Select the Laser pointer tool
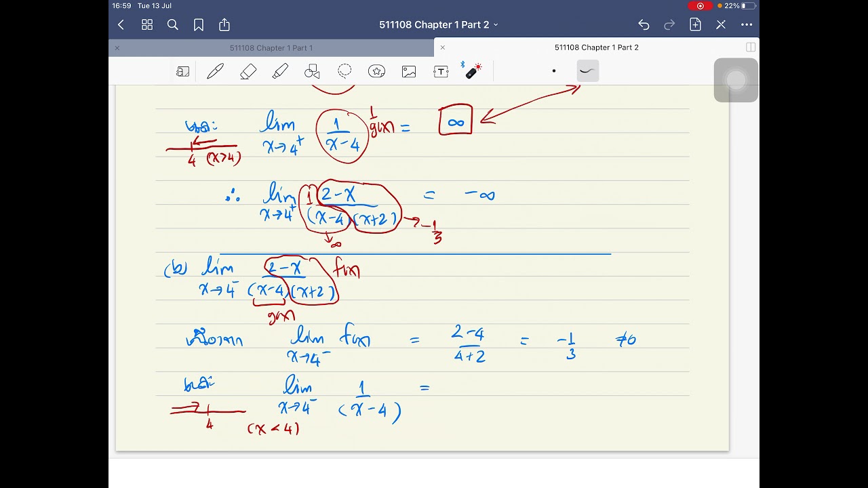The height and width of the screenshot is (488, 868). click(473, 70)
